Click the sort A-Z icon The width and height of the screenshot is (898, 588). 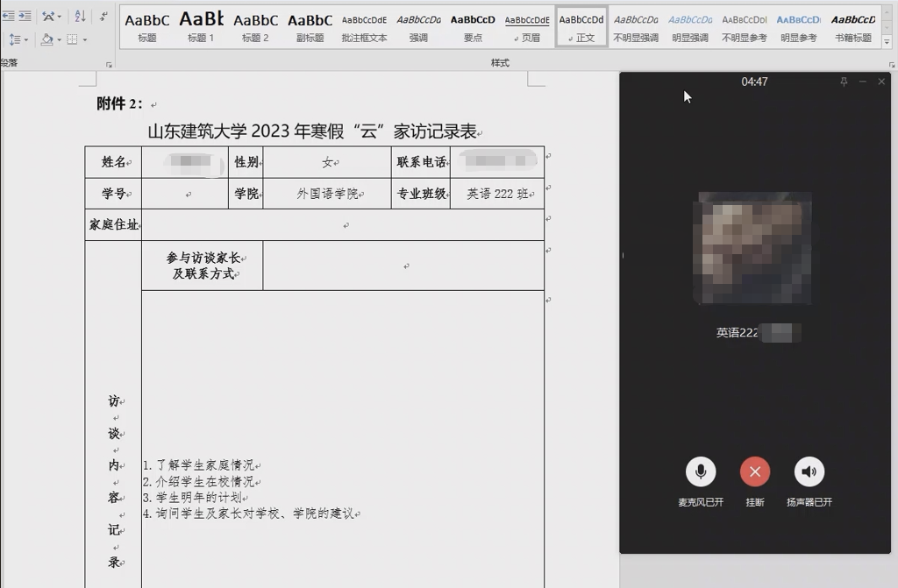click(x=80, y=16)
